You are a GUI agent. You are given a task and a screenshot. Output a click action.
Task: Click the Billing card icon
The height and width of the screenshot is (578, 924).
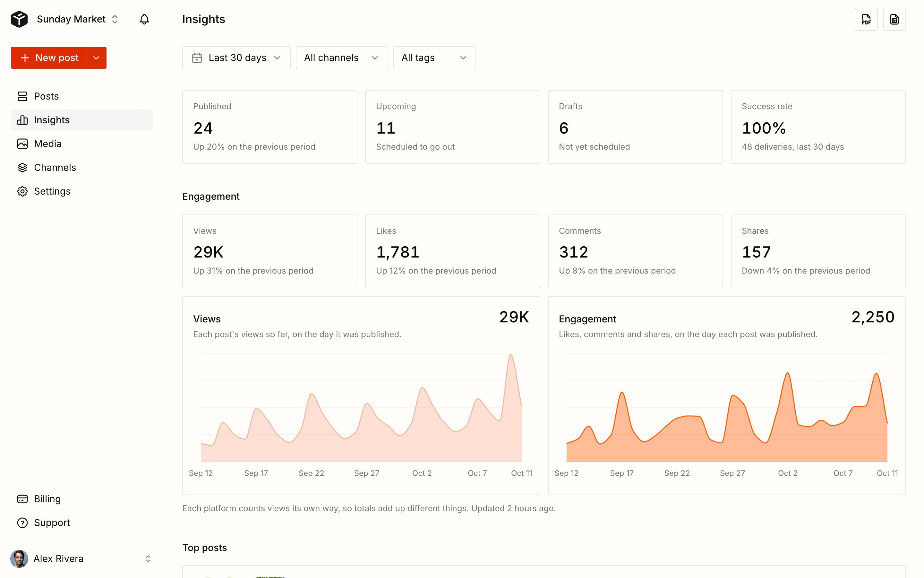(x=22, y=499)
